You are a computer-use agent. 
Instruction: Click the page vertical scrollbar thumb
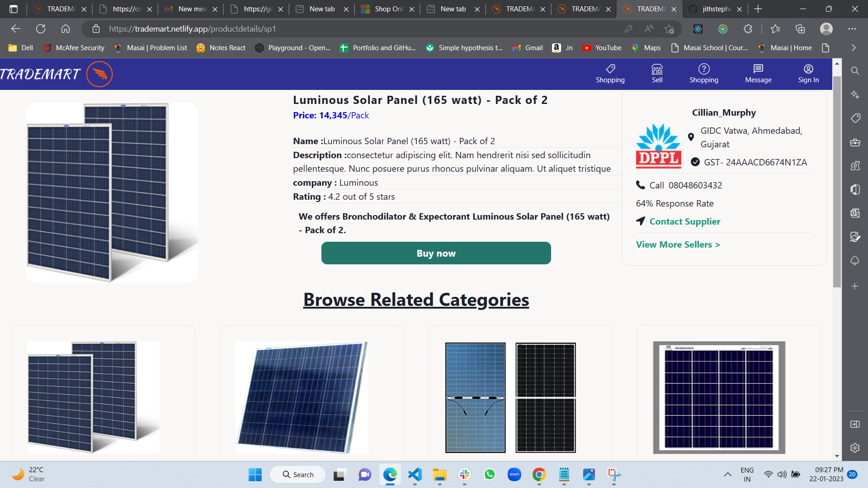(837, 181)
